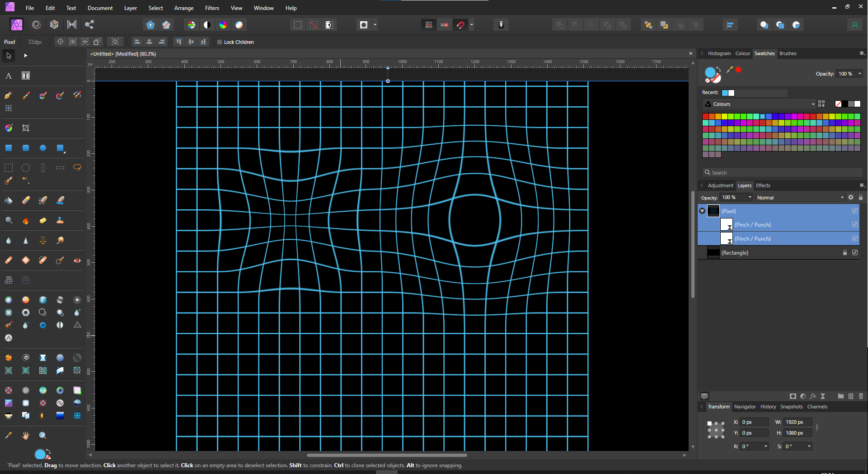Select the Elliptical Marquee tool

click(26, 168)
